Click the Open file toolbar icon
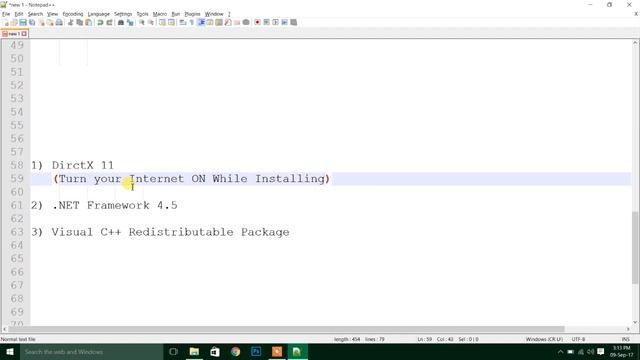The image size is (640, 360). (x=14, y=22)
